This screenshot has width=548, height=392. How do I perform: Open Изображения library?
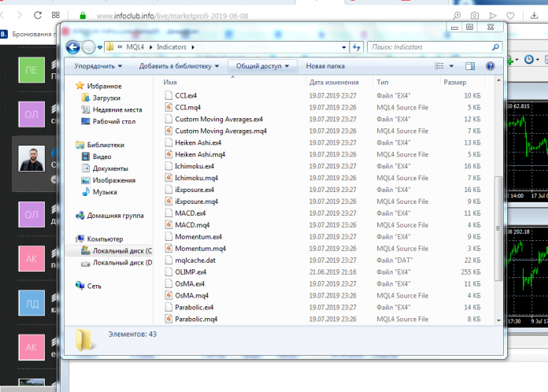(114, 180)
